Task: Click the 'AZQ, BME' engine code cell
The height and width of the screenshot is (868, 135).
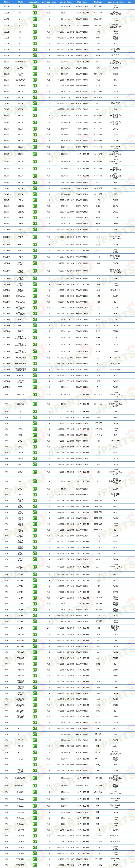Action: 115,103
